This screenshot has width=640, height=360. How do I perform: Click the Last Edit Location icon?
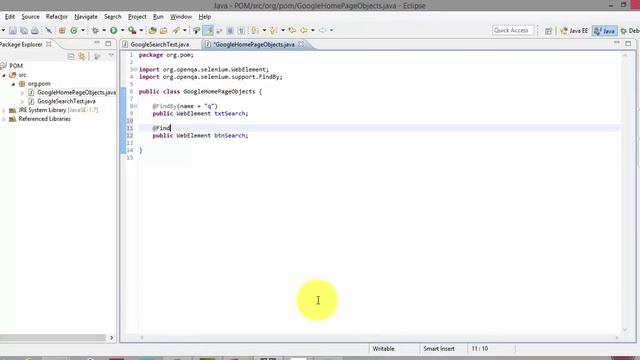coord(292,31)
